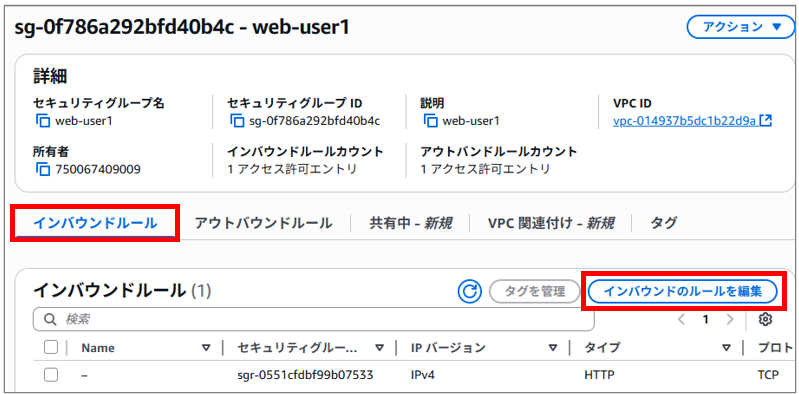Sort by Name column arrow
Viewport: 799px width, 394px height.
pos(206,348)
